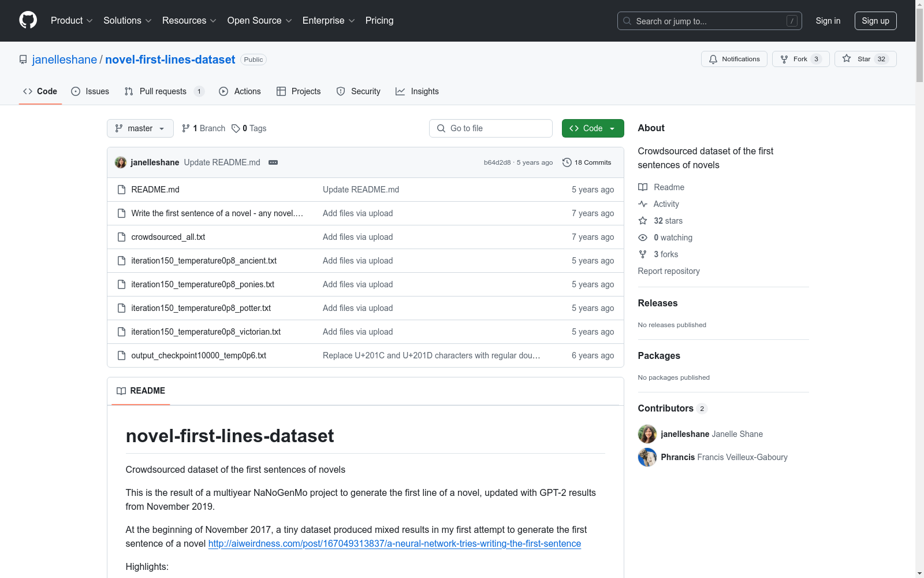This screenshot has width=924, height=578.
Task: Open the b64d2d8 commit hash
Action: coord(497,162)
